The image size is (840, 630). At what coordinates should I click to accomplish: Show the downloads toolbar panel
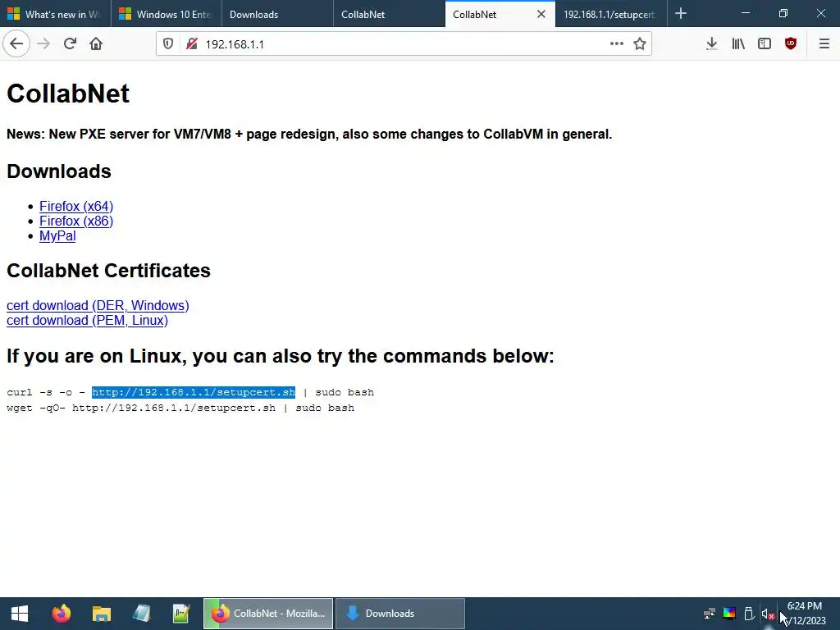[711, 44]
